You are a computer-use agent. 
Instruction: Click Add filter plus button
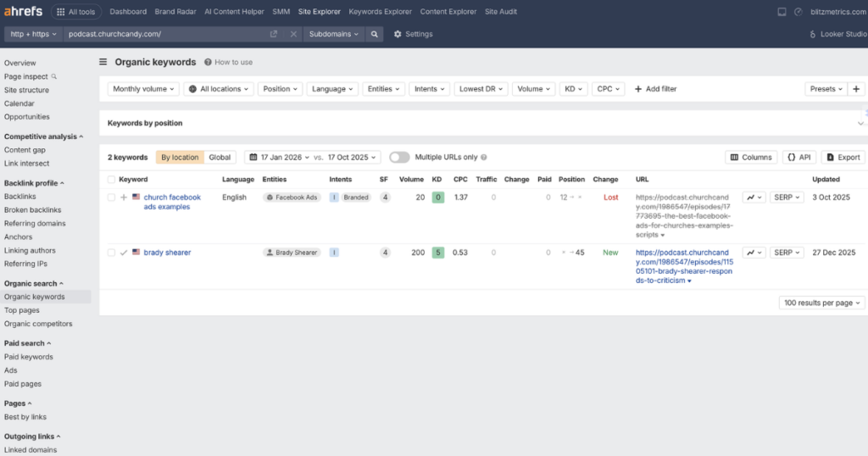point(655,89)
